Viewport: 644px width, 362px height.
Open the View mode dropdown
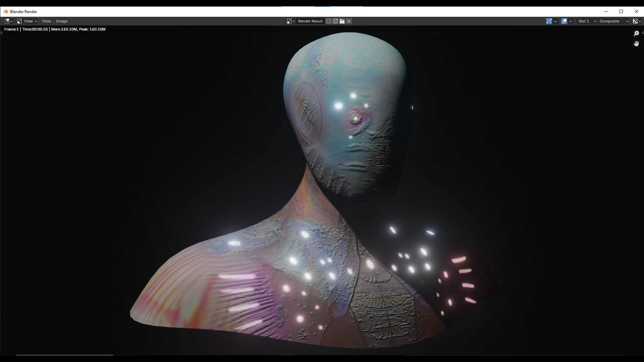click(27, 21)
